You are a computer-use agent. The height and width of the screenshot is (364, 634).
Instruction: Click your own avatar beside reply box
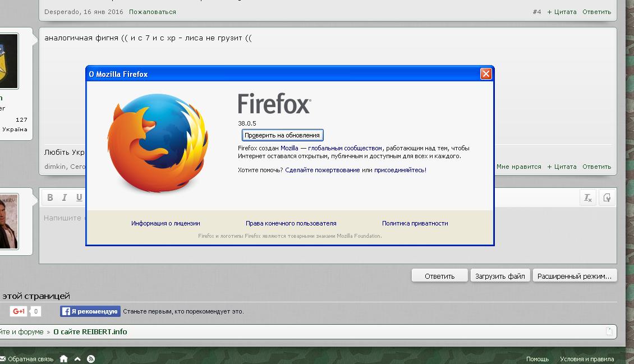pos(9,222)
